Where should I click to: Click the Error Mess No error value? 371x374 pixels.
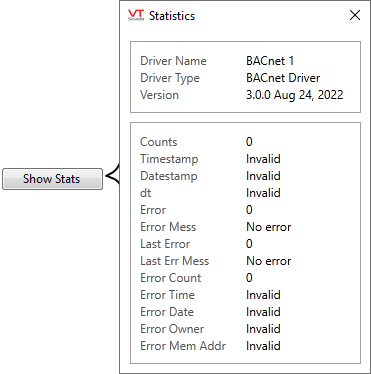click(269, 227)
